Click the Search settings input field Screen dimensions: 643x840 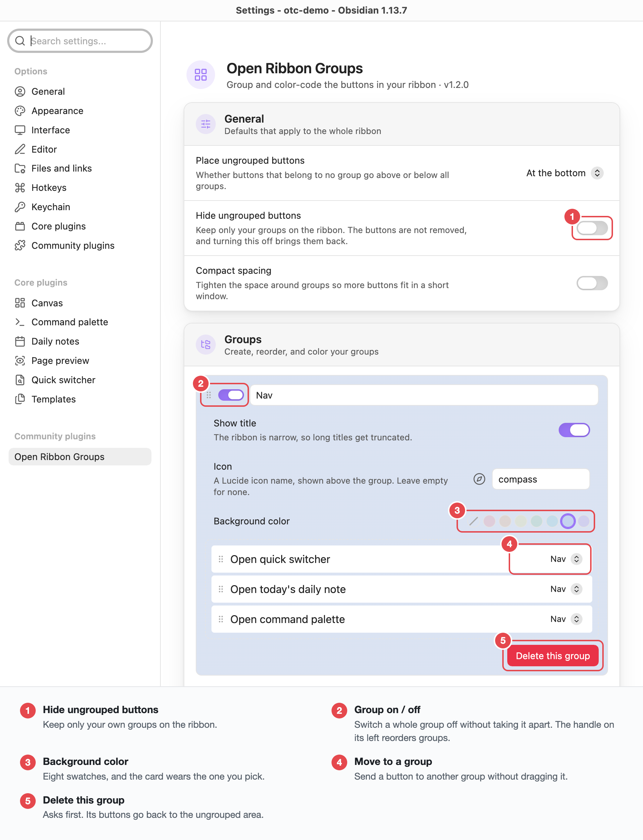pyautogui.click(x=80, y=41)
